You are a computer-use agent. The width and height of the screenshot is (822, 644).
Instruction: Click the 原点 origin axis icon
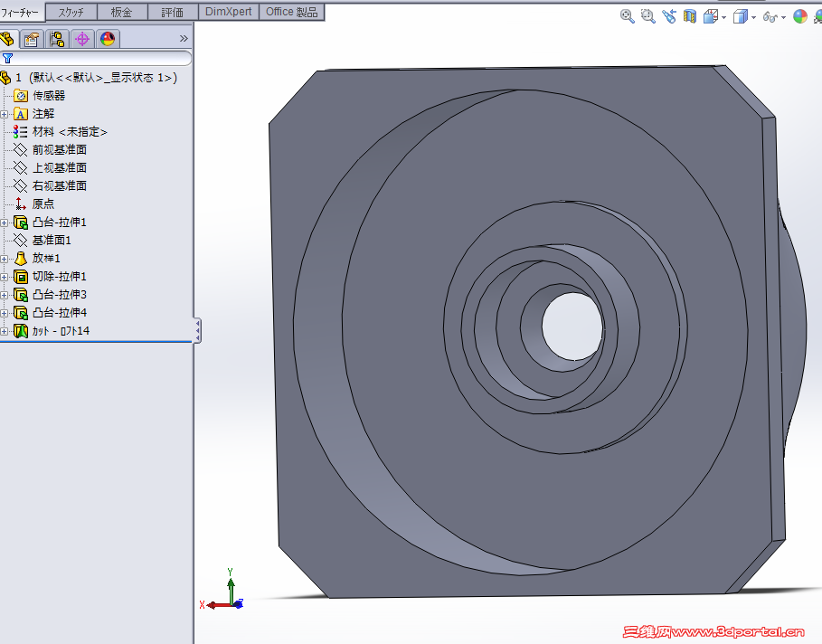pos(21,204)
